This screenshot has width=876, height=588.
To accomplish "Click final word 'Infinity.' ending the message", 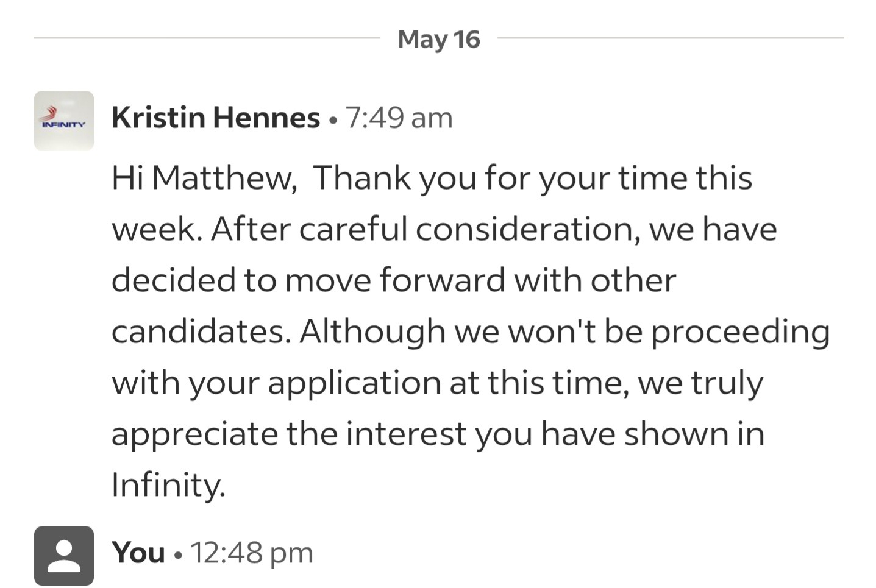I will click(x=168, y=485).
